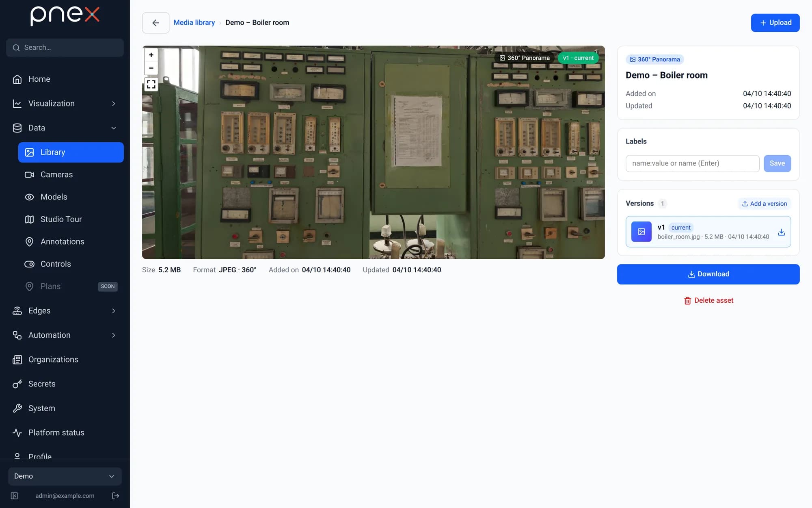Click the admin@example.com account text
This screenshot has width=812, height=508.
tap(65, 496)
